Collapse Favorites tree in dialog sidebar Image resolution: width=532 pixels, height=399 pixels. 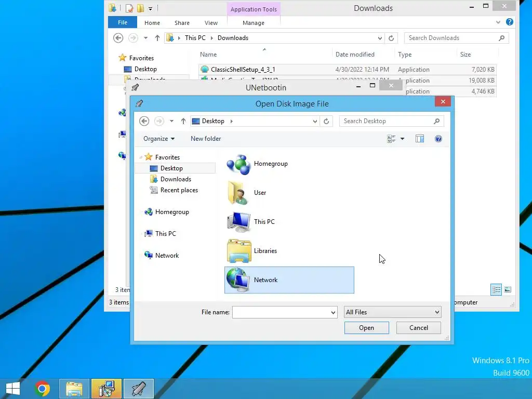pos(140,157)
